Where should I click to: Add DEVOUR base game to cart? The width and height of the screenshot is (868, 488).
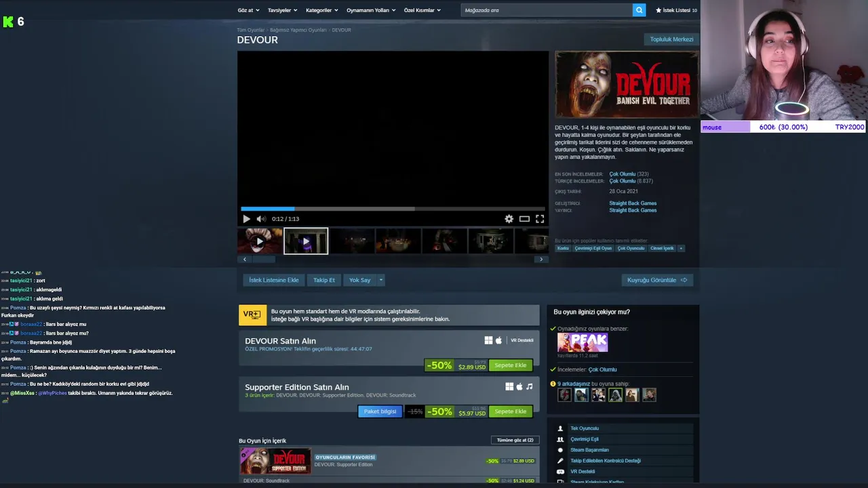pos(511,365)
